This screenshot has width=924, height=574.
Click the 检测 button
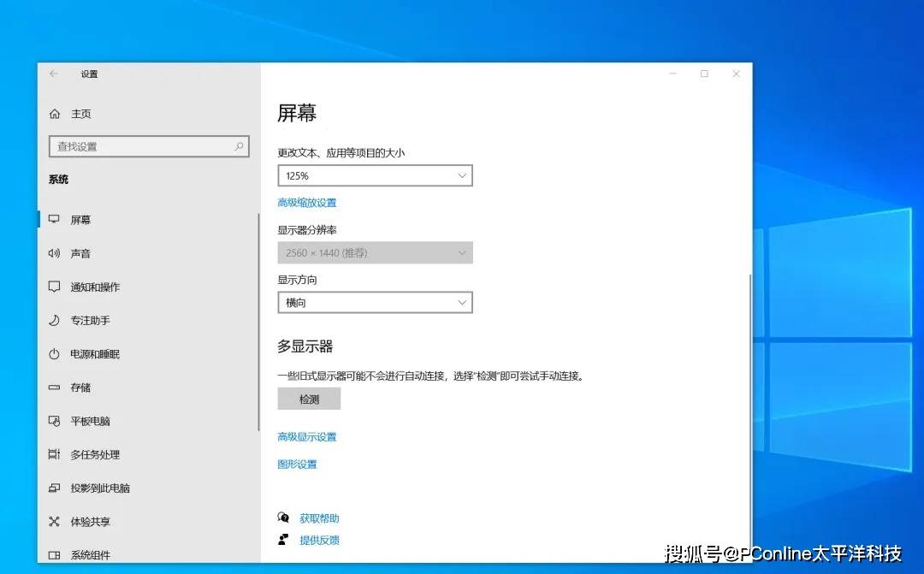309,399
